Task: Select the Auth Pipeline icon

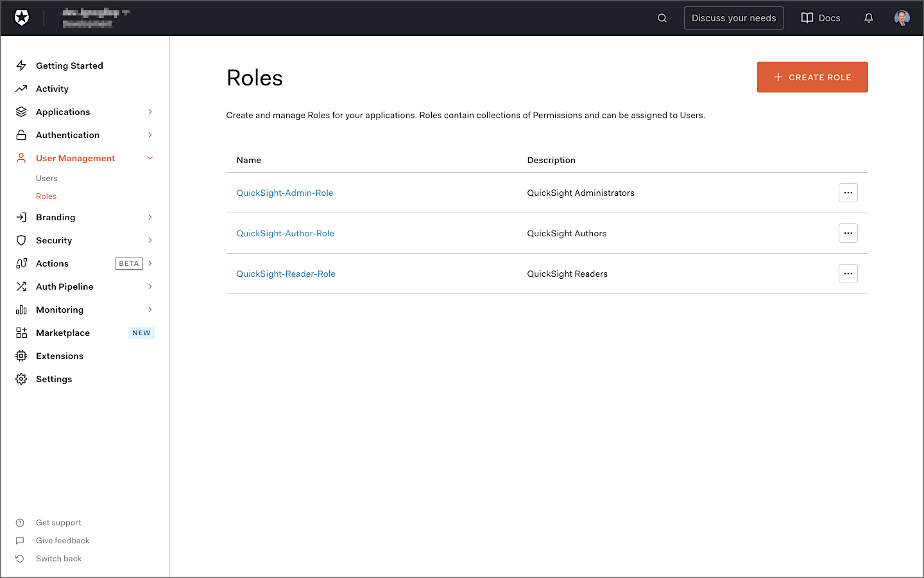Action: (21, 286)
